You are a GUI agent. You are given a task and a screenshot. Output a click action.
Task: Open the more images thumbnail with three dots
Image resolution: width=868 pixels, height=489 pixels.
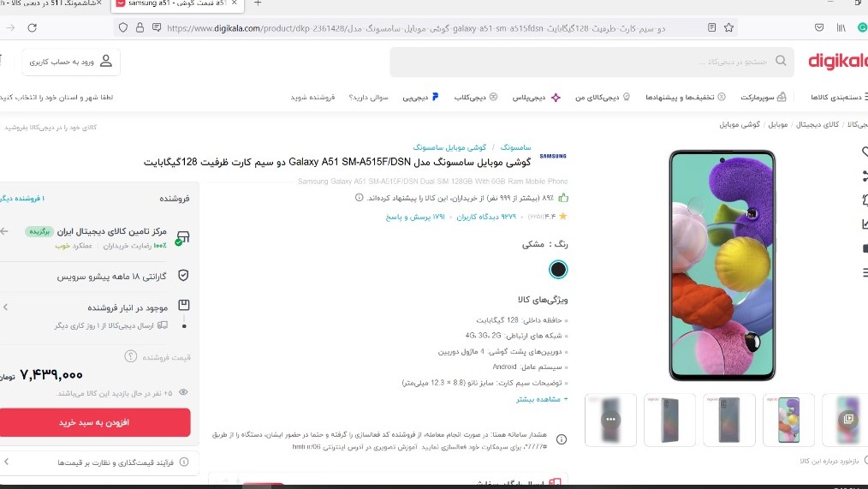610,420
